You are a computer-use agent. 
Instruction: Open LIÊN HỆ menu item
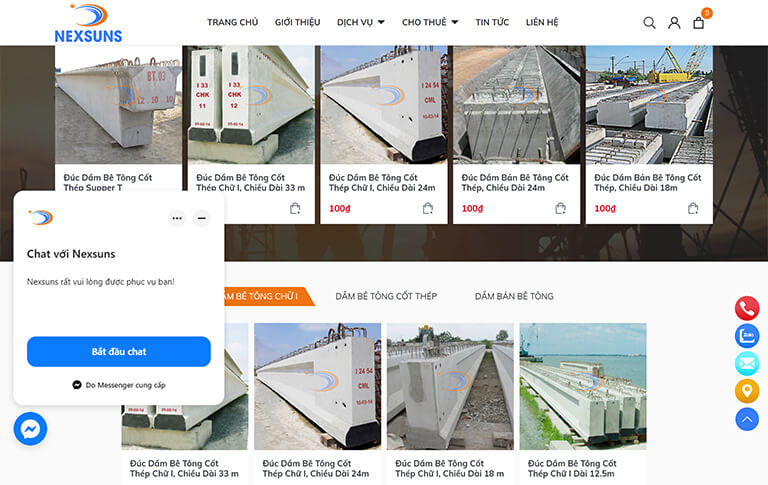(x=542, y=22)
